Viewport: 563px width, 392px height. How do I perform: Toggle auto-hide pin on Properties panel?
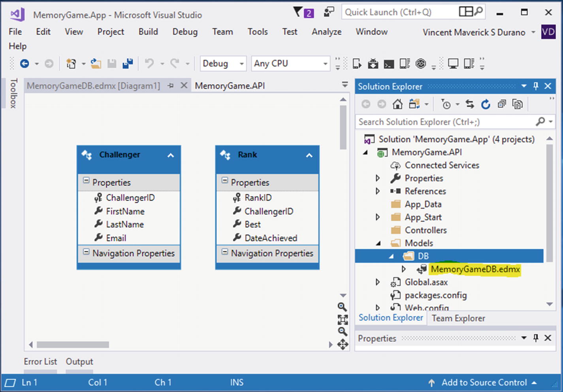(536, 338)
